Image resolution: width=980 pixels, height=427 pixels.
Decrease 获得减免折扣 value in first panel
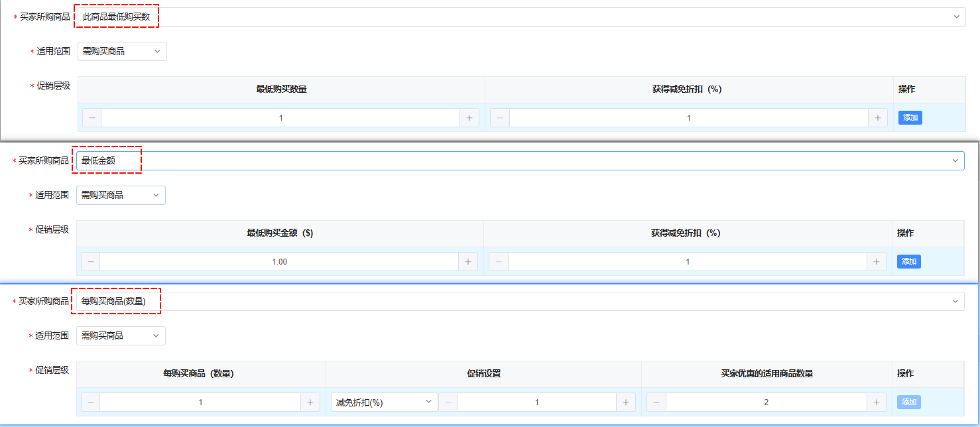500,118
